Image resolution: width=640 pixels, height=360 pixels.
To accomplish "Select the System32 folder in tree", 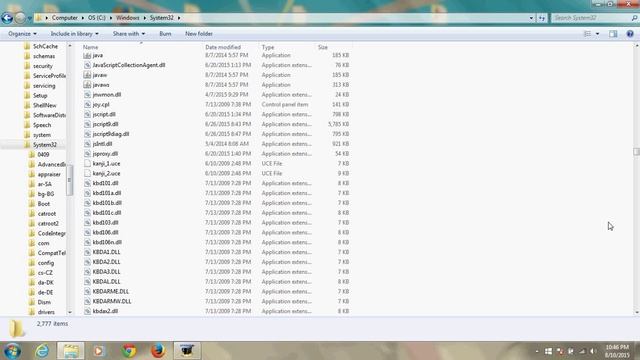I will coord(44,145).
